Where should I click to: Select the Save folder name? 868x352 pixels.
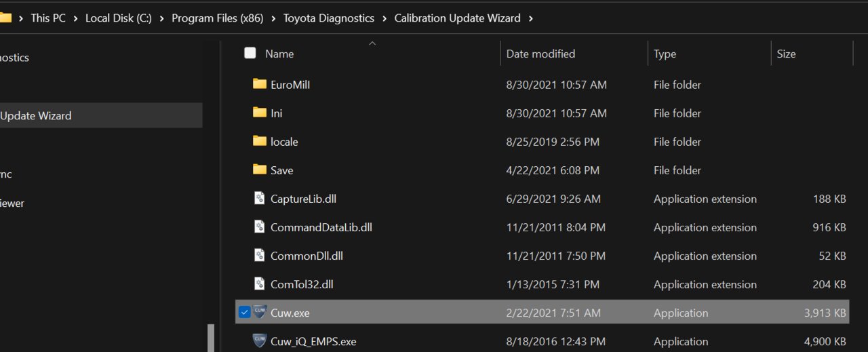click(282, 170)
